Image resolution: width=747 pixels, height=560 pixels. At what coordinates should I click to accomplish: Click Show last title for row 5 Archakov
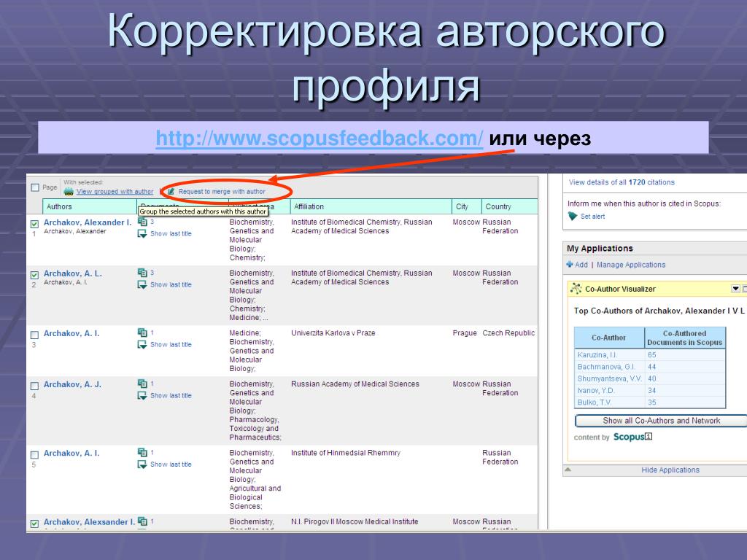tap(171, 464)
